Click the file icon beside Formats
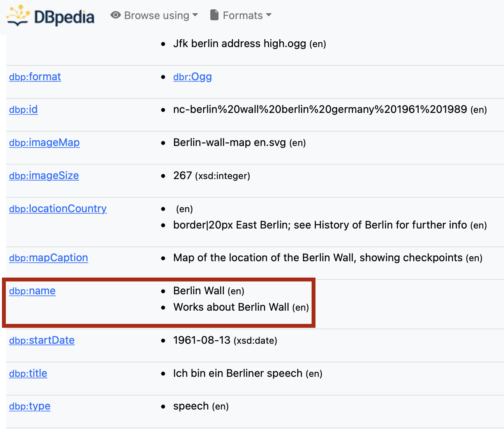The image size is (504, 429). click(214, 15)
